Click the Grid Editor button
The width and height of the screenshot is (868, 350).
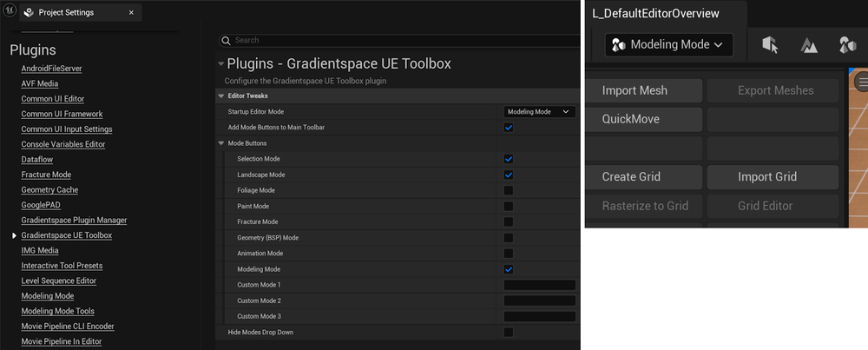coord(773,206)
